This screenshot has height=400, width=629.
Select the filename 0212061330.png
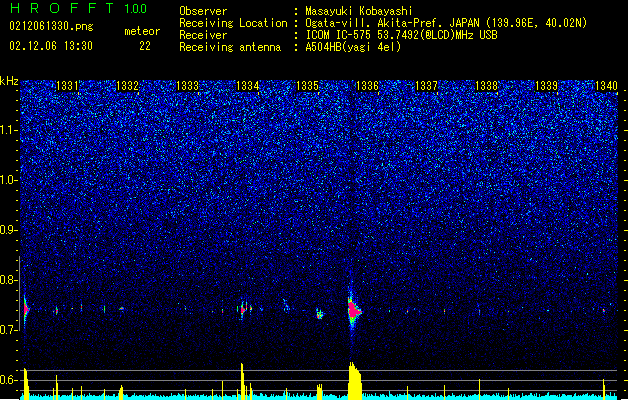(x=51, y=26)
